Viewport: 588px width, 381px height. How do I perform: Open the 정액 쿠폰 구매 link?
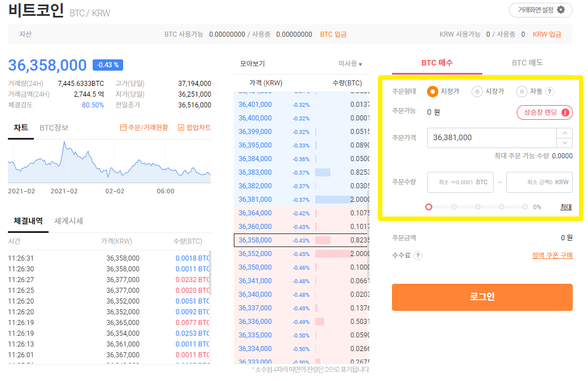[552, 256]
